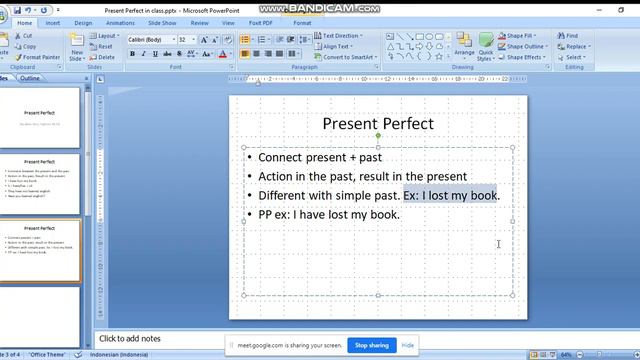The image size is (640, 360).
Task: Decrease the list indent level
Action: tap(280, 40)
